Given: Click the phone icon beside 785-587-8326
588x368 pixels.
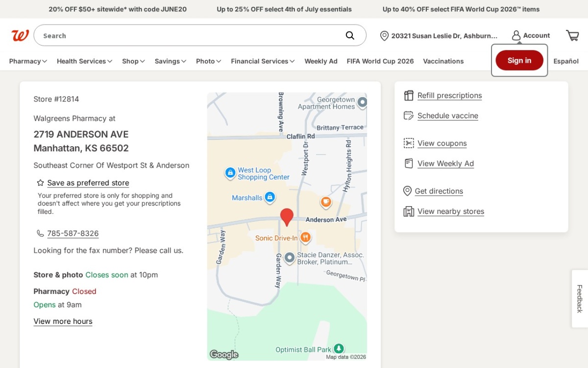Looking at the screenshot, I should [x=40, y=233].
